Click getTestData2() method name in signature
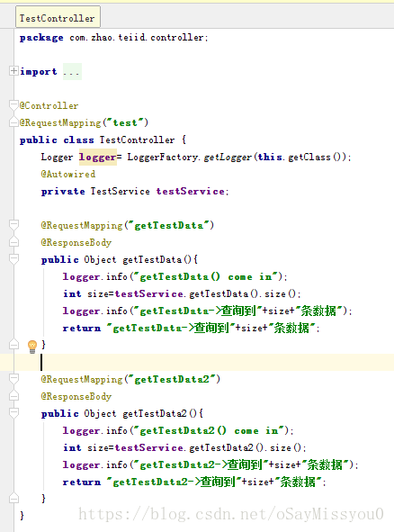 point(155,413)
